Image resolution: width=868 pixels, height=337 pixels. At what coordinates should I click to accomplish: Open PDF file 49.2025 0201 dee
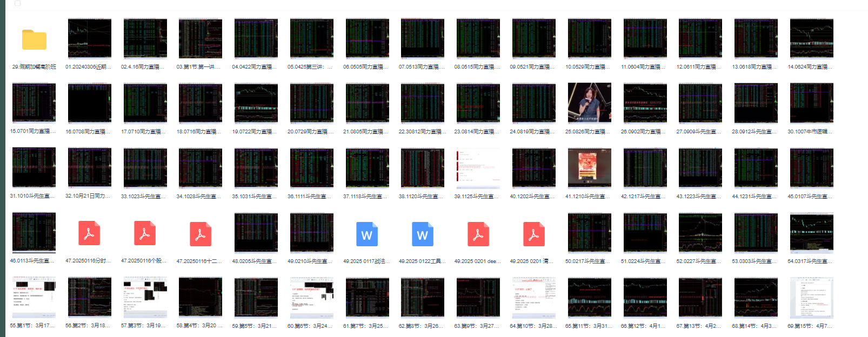pos(478,233)
